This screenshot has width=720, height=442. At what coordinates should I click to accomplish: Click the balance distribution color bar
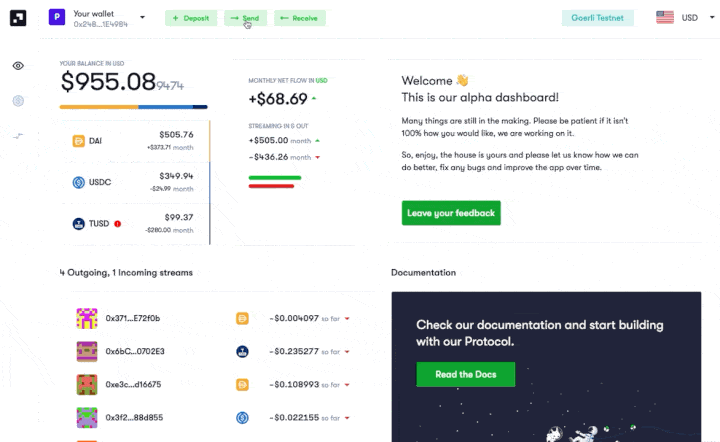[133, 107]
